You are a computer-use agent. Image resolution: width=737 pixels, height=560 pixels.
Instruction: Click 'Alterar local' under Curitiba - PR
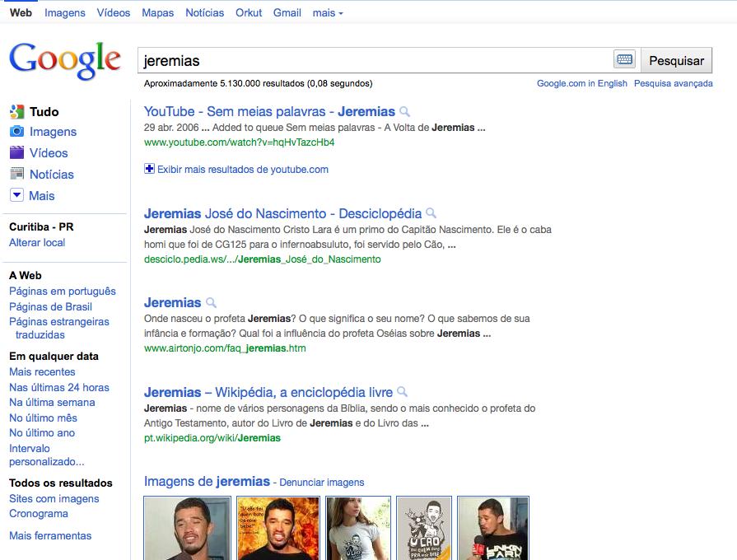coord(37,243)
